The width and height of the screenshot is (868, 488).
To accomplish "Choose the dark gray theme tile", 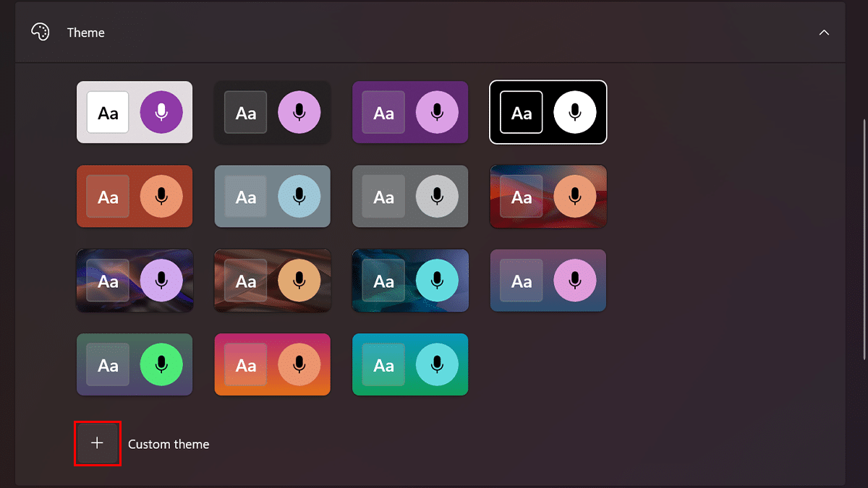I will [x=272, y=112].
